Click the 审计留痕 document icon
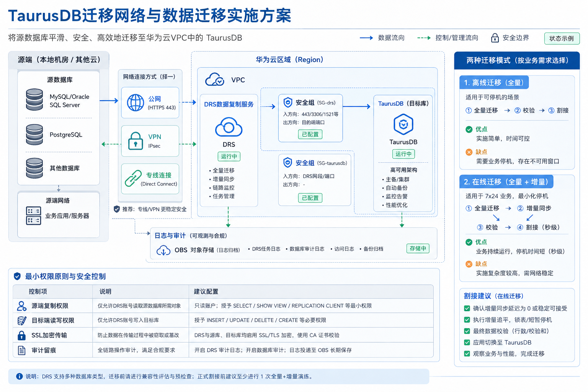 (22, 350)
